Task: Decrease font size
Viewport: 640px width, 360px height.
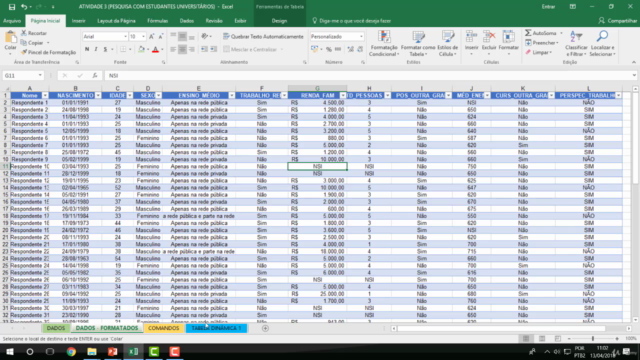Action: [161, 37]
